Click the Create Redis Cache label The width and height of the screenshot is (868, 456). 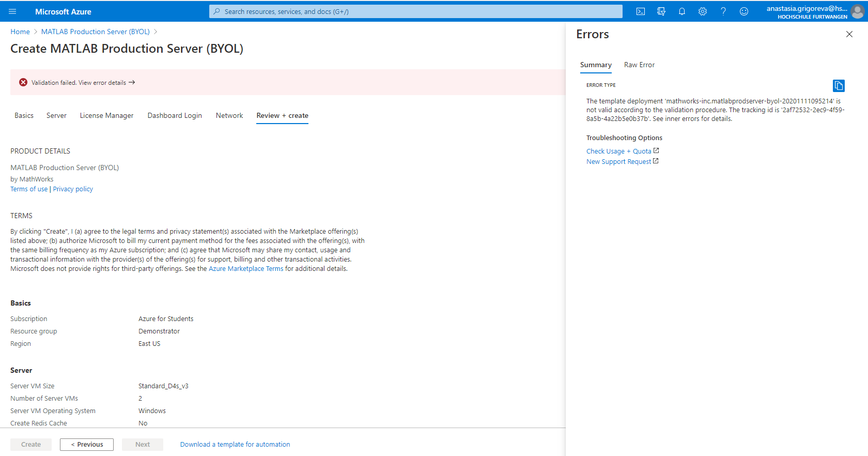[x=39, y=423]
